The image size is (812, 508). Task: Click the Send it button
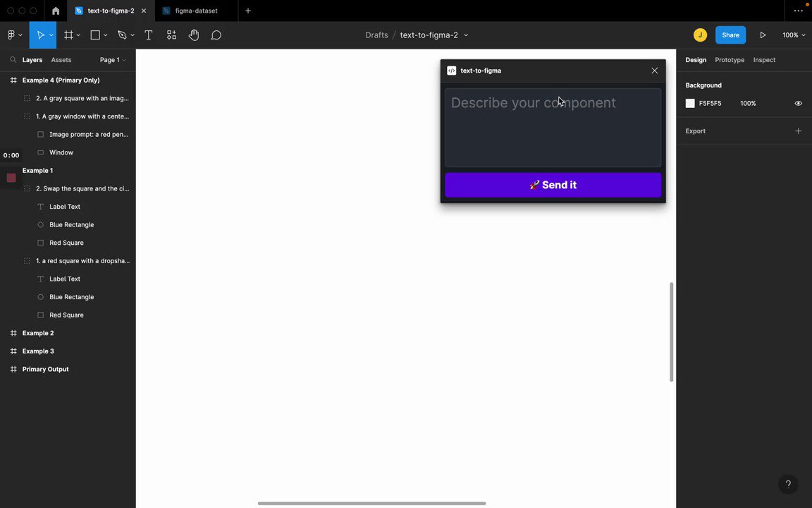(x=553, y=185)
